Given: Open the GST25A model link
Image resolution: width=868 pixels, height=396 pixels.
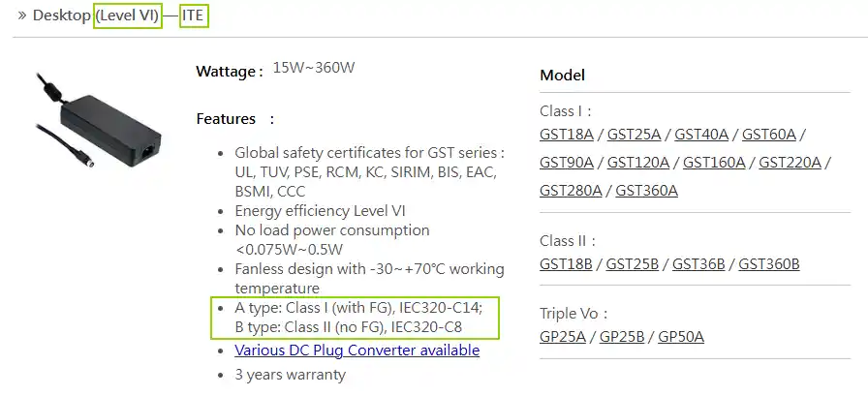Looking at the screenshot, I should pos(634,134).
